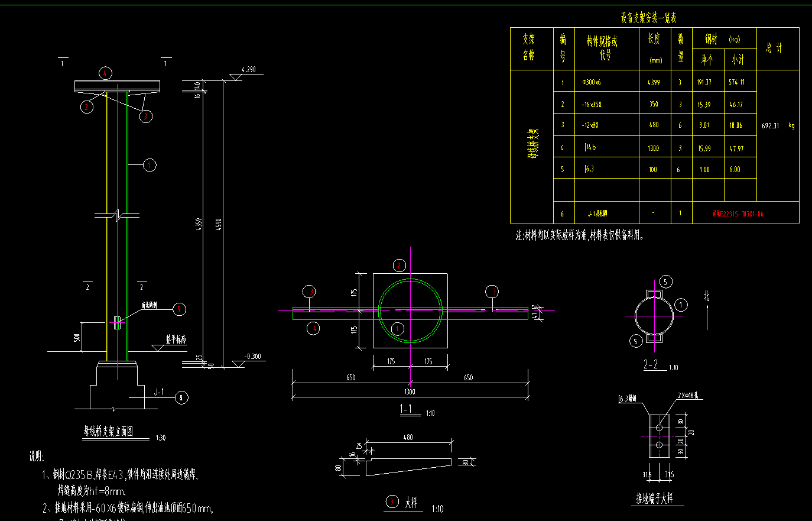Image resolution: width=812 pixels, height=521 pixels.
Task: Click the 692.31 kg total weight
Action: pyautogui.click(x=778, y=126)
